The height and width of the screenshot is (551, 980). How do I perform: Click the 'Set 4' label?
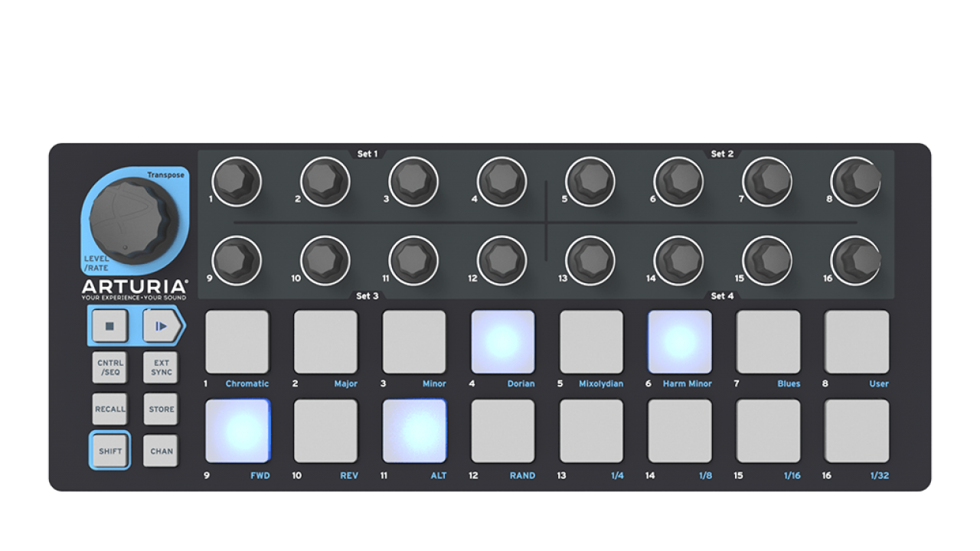point(722,295)
